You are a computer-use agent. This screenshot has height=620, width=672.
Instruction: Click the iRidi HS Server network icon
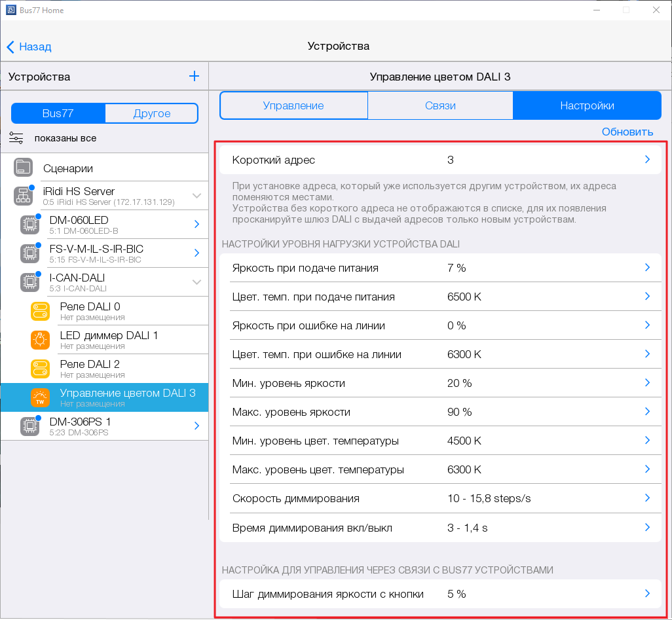[23, 196]
